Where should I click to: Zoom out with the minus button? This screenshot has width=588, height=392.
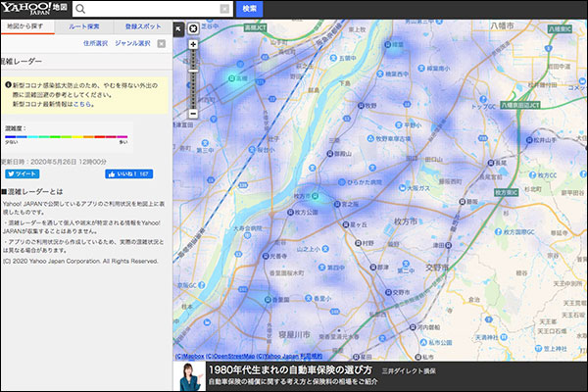coord(193,114)
